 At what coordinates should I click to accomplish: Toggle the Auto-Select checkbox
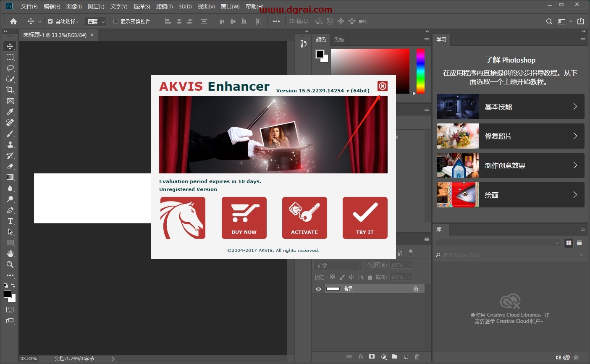click(x=50, y=21)
